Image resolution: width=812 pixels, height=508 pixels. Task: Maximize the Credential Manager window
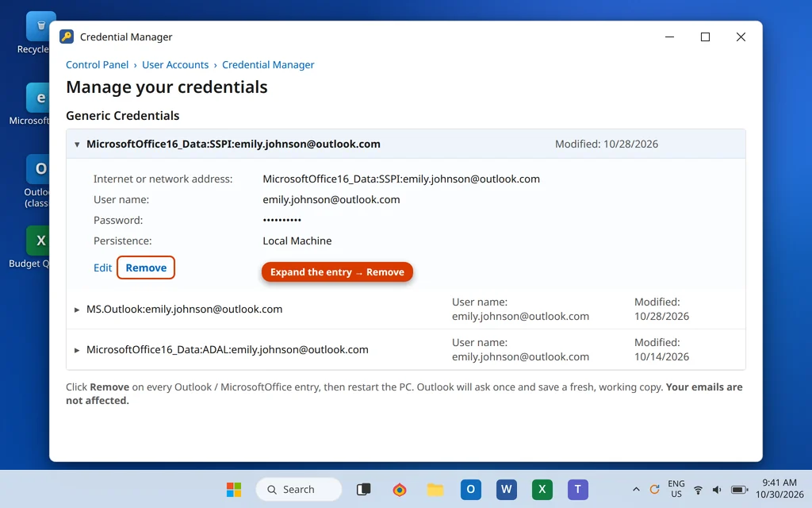click(705, 37)
